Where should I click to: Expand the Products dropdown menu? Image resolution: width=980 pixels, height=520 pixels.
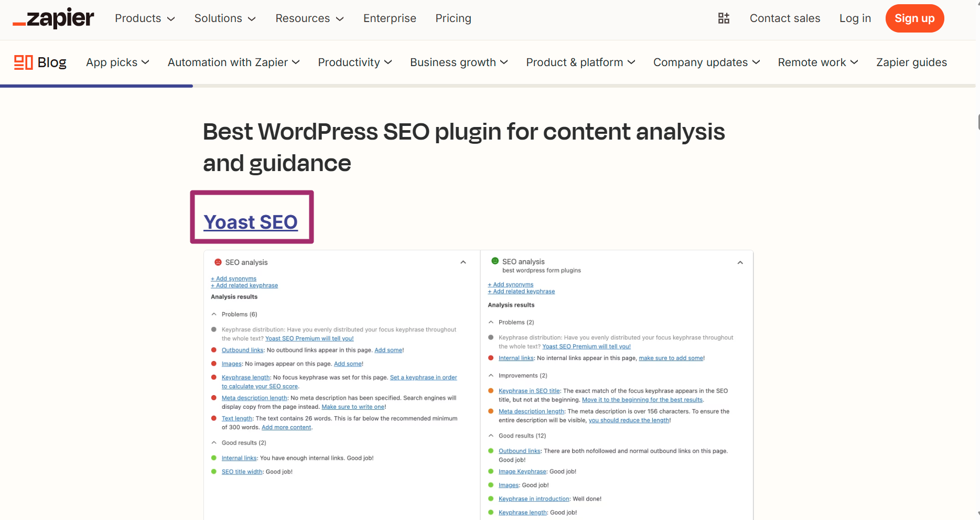point(145,18)
